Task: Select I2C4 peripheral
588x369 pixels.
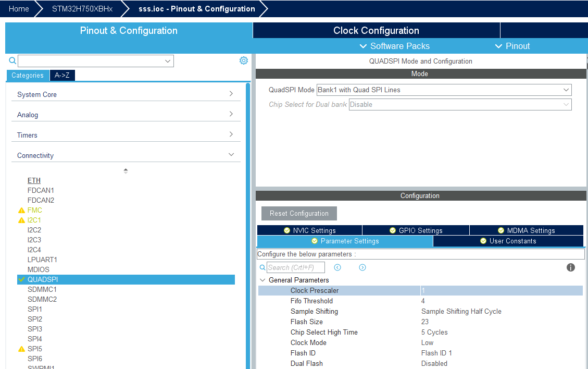Action: [x=34, y=250]
